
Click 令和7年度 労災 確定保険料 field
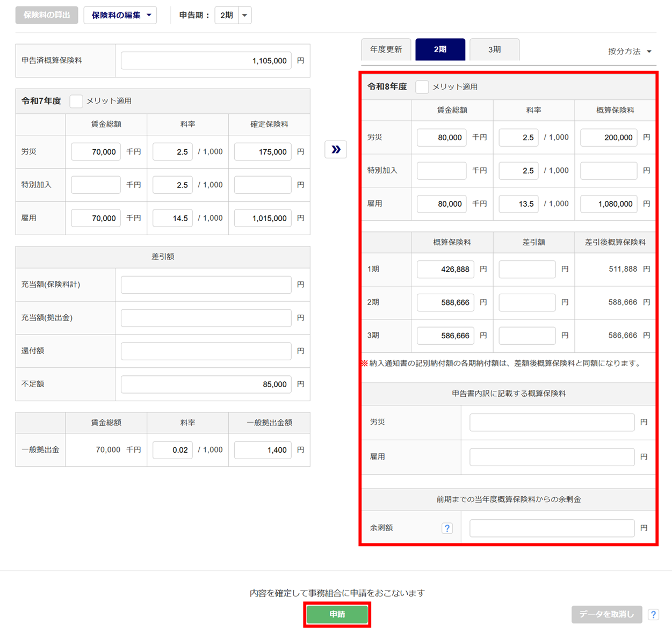(x=263, y=152)
